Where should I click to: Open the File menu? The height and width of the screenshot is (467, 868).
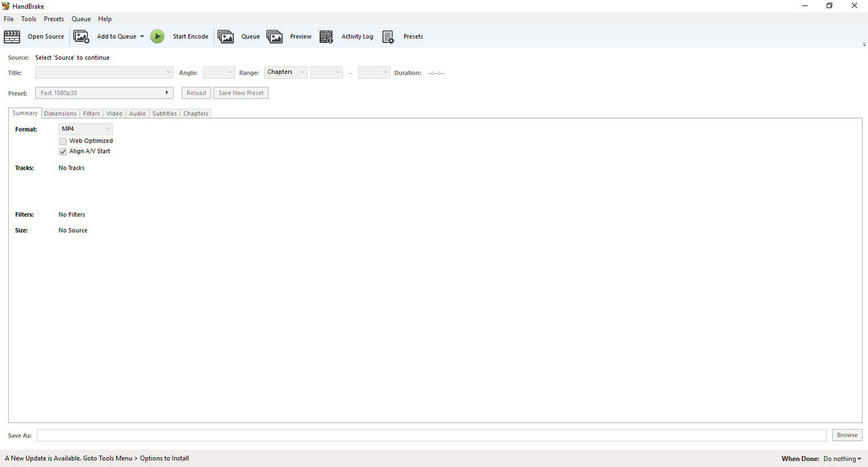coord(9,19)
